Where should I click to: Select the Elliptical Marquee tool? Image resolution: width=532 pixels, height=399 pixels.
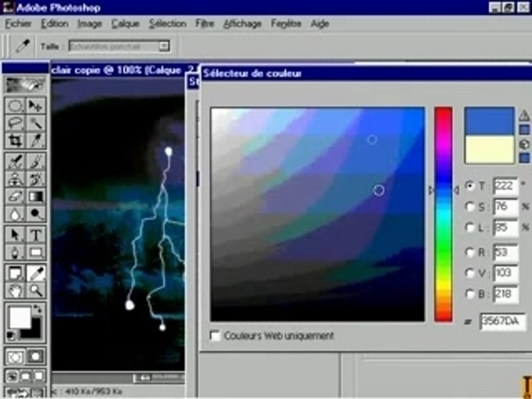click(14, 105)
